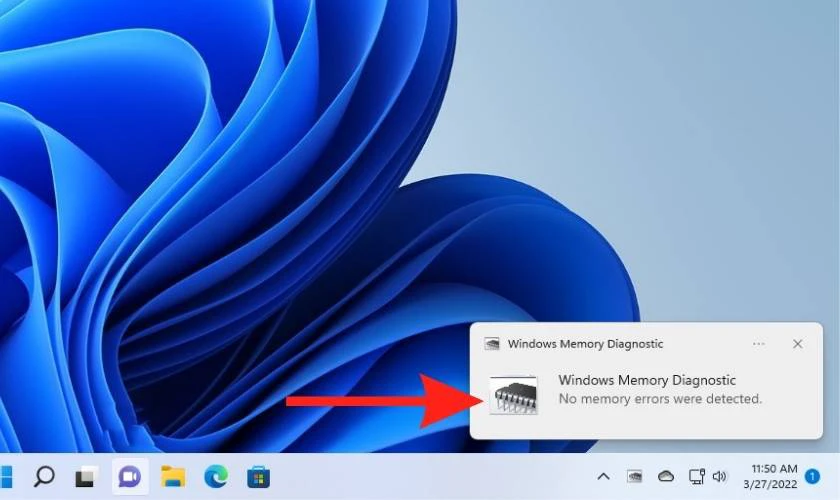840x500 pixels.
Task: Launch Teams Chat from the taskbar
Action: 130,476
